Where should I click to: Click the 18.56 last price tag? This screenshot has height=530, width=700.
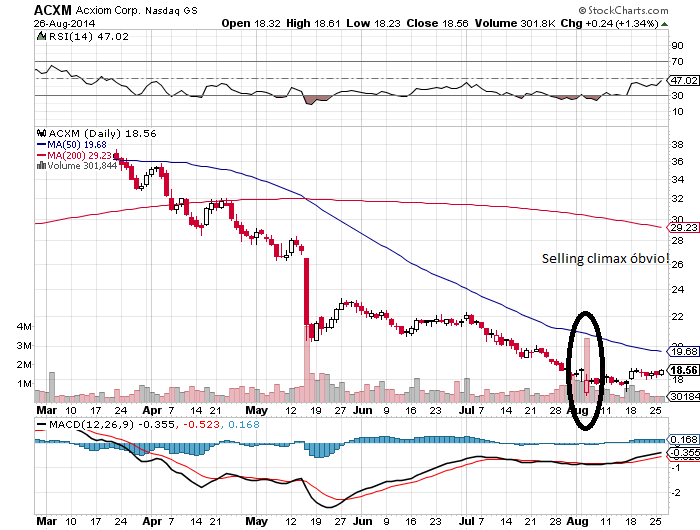click(x=683, y=370)
